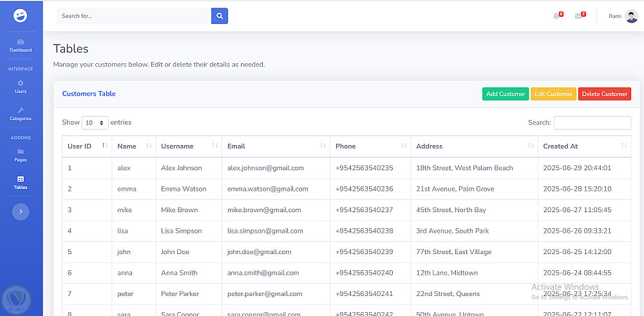This screenshot has width=644, height=316.
Task: Click timestamp 2025-06-27 11:05:45
Action: click(x=577, y=210)
